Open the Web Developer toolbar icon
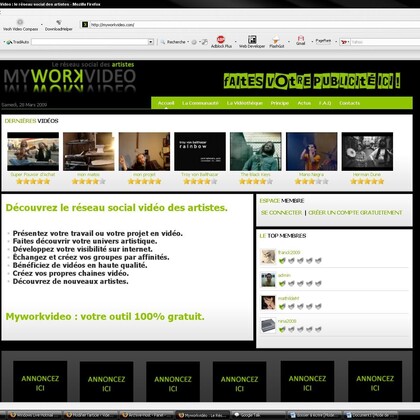The height and width of the screenshot is (420, 420). coord(252,39)
